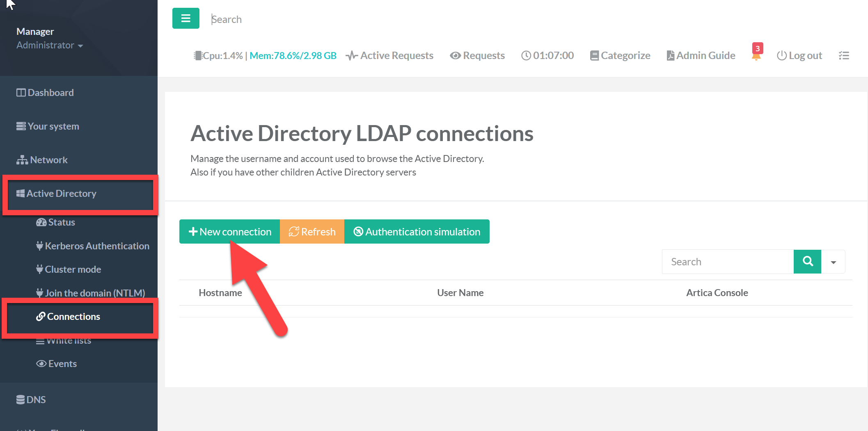Open Dashboard from the sidebar
This screenshot has height=431, width=868.
[x=50, y=93]
